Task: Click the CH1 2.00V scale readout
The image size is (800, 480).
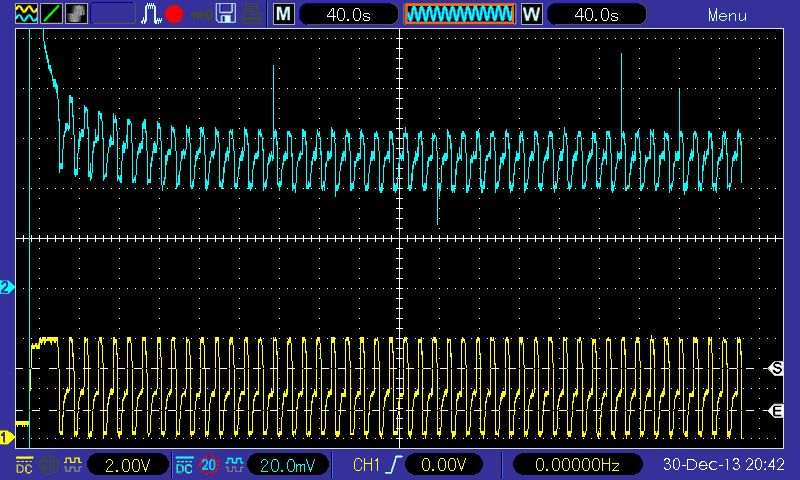Action: pos(128,465)
